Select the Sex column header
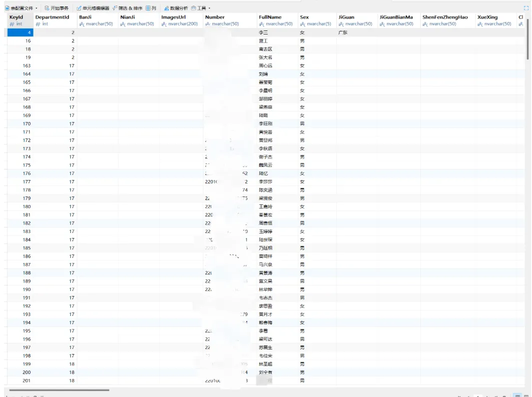Viewport: 532px width, 397px height. 317,20
